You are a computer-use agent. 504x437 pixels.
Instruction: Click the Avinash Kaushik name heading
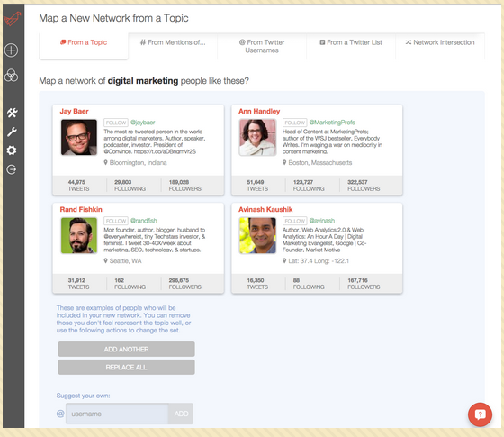click(265, 209)
